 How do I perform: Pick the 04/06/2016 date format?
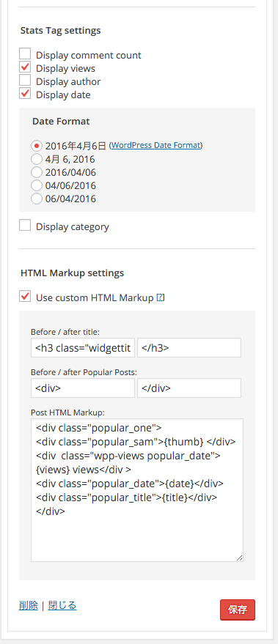pos(37,185)
